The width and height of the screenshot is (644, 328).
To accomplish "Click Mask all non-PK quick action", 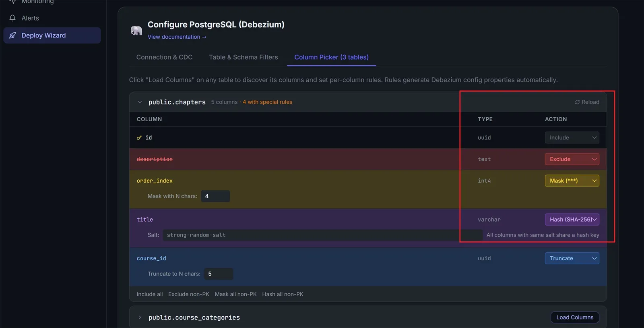I will pyautogui.click(x=235, y=294).
